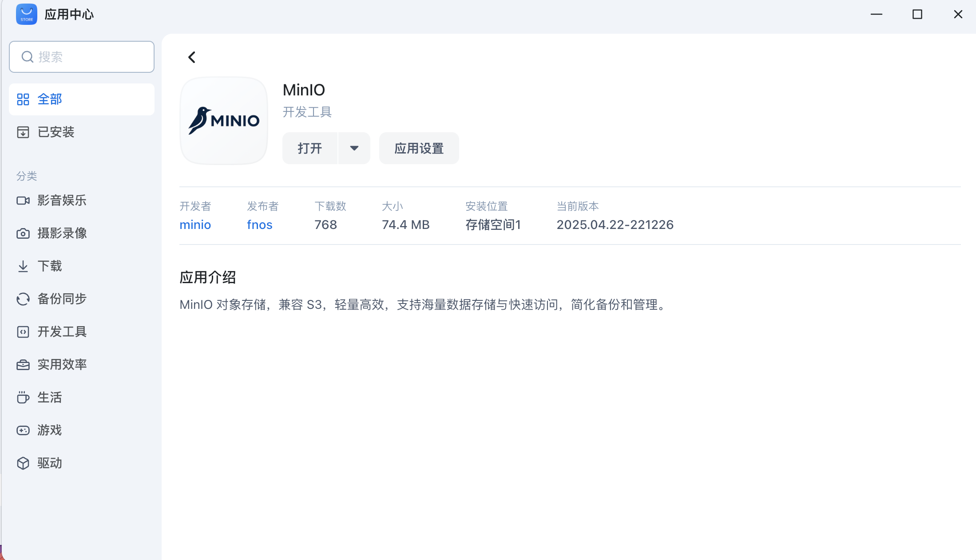
Task: Select the 摄影录像 camera icon
Action: [x=23, y=233]
